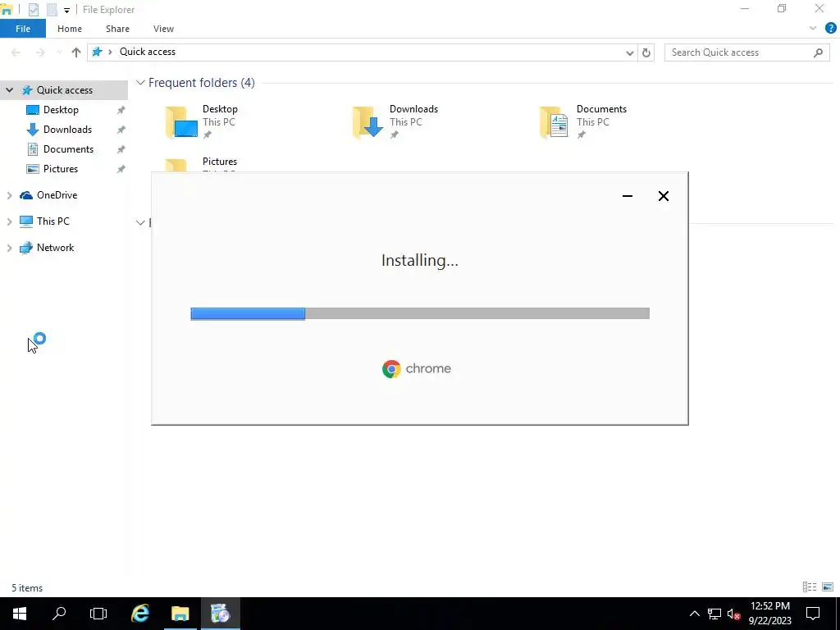840x630 pixels.
Task: Collapse the Frequent folders group
Action: point(140,83)
